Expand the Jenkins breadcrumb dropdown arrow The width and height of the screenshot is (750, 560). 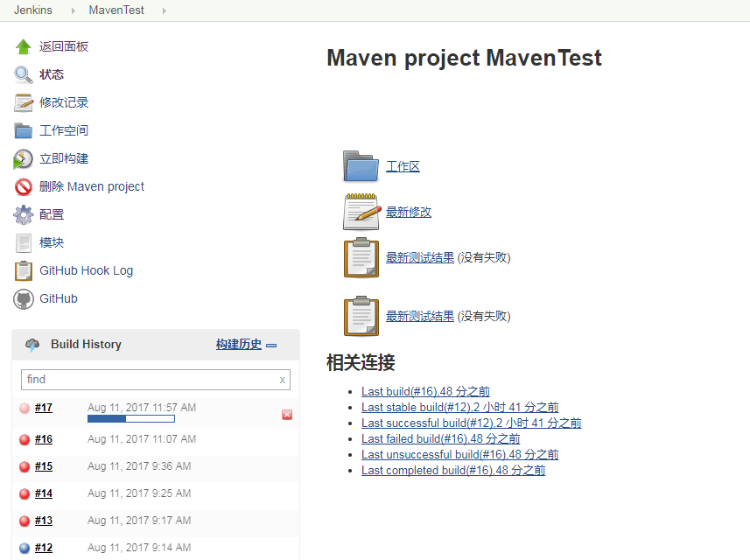74,10
